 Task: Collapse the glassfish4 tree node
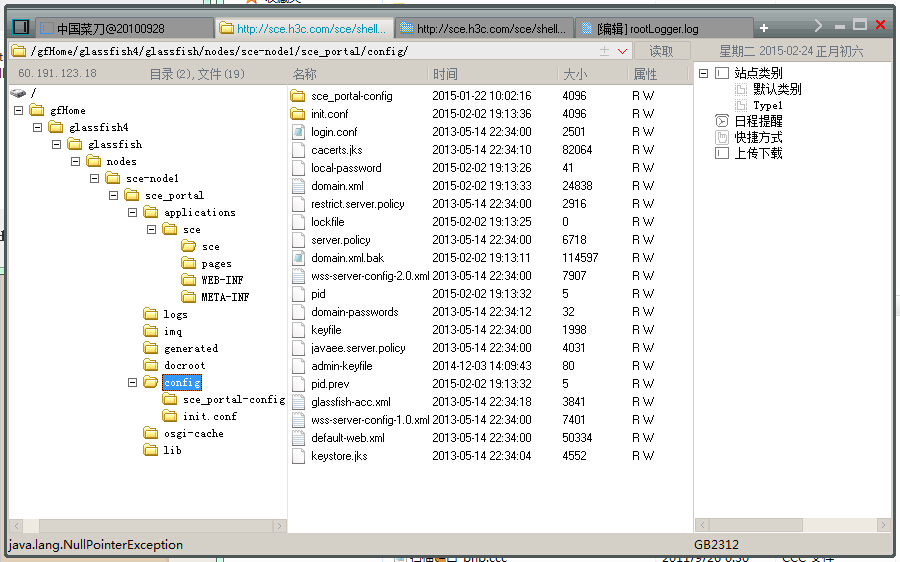coord(37,127)
